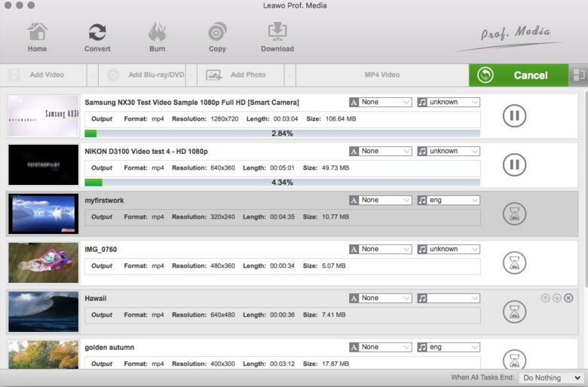Screen dimensions: 588x387
Task: Open the eng audio dropdown for myfirstwork
Action: [x=449, y=200]
